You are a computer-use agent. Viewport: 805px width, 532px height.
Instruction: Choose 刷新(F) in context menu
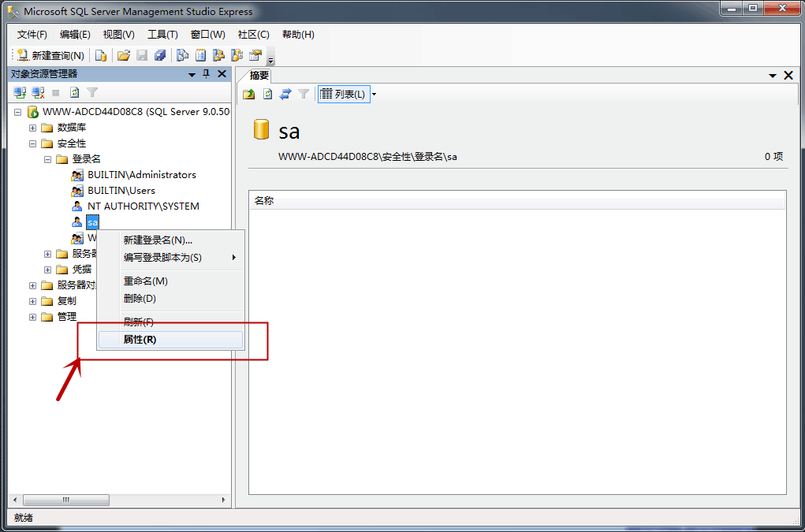click(170, 322)
